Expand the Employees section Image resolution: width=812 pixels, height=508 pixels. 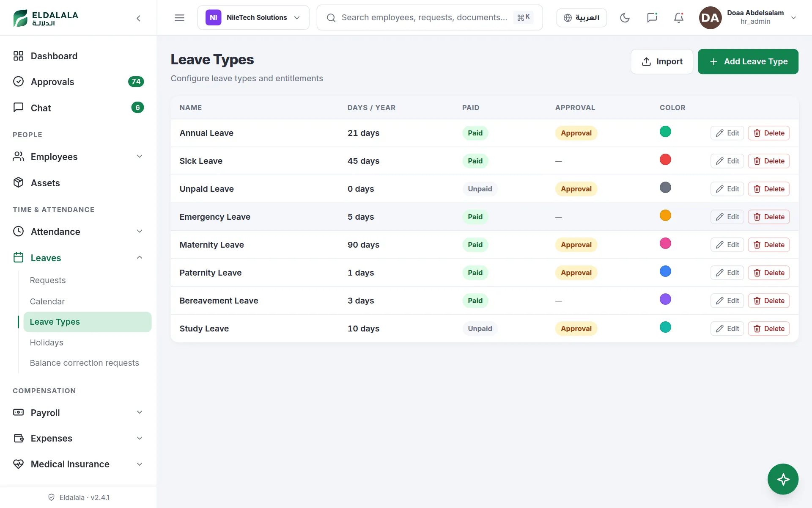pos(78,157)
